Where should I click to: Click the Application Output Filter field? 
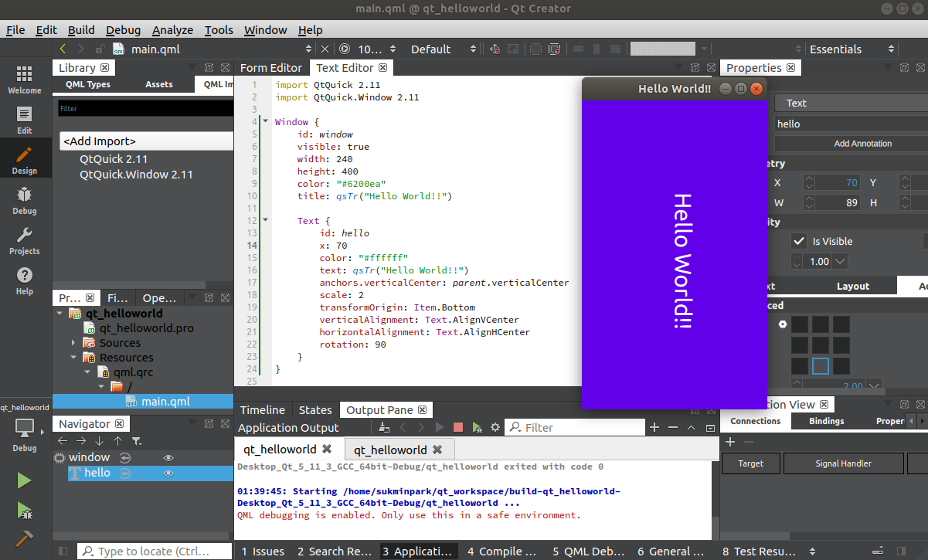576,427
